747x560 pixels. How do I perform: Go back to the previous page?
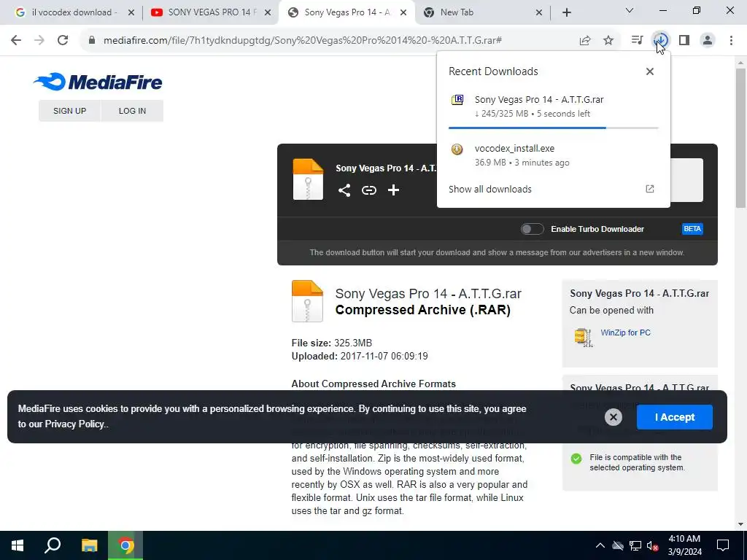point(16,40)
